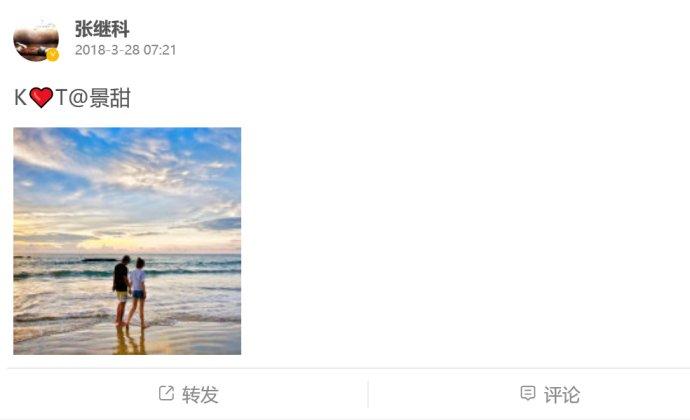This screenshot has height=420, width=690.
Task: Open 张继科's round profile avatar
Action: point(36,41)
